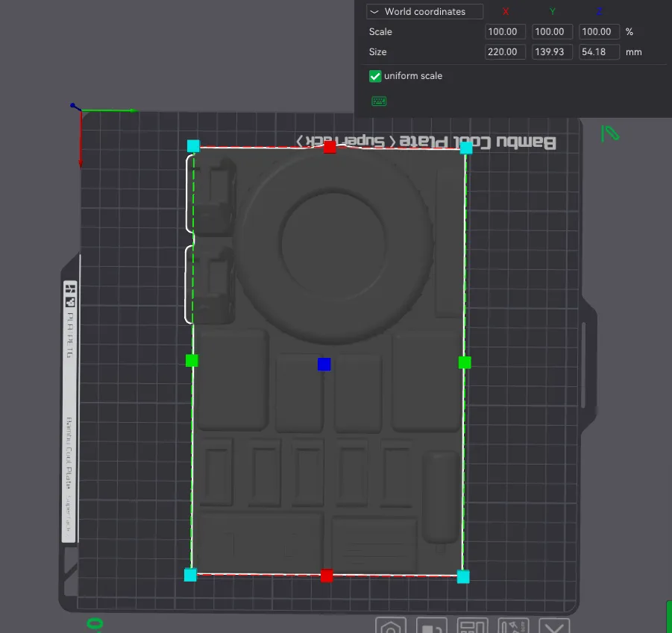Click the Size Y field showing 139.93
The image size is (672, 633).
pyautogui.click(x=552, y=52)
